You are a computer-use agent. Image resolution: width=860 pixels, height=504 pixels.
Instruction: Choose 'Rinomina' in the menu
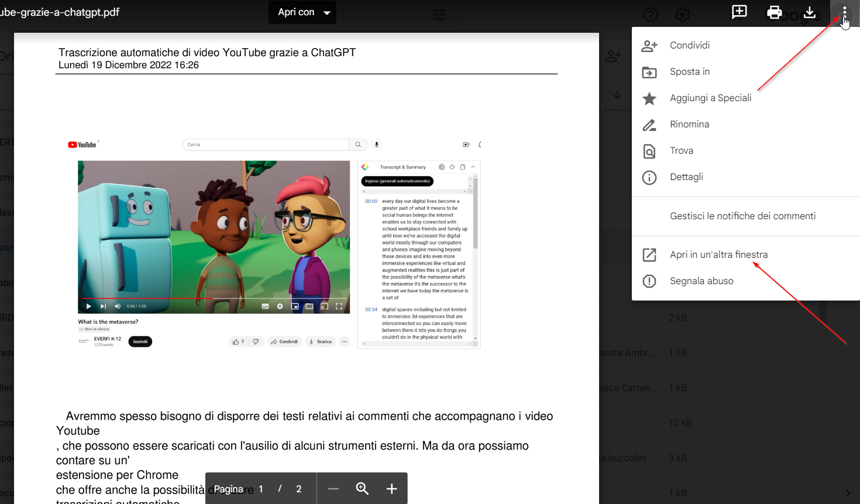pyautogui.click(x=746, y=124)
